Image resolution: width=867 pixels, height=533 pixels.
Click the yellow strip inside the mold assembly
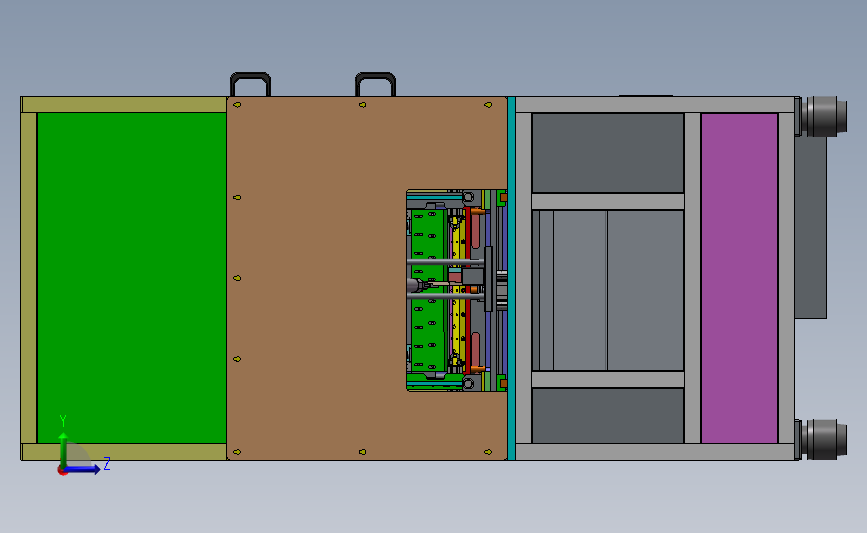click(x=457, y=288)
